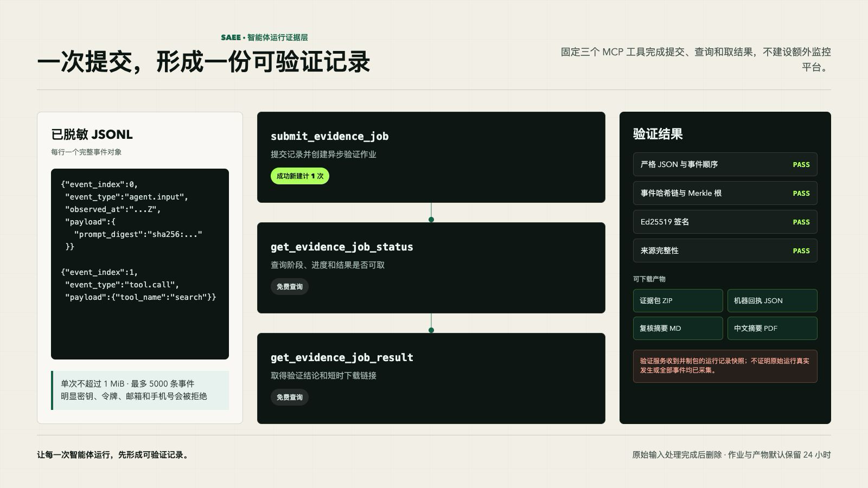The width and height of the screenshot is (868, 488).
Task: Select the get_evidence_job_result heading
Action: (342, 357)
